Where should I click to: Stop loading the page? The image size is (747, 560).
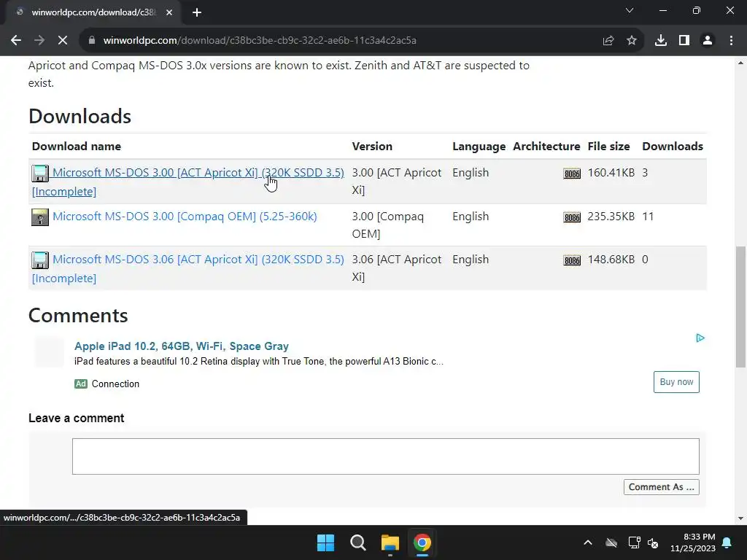click(x=63, y=41)
